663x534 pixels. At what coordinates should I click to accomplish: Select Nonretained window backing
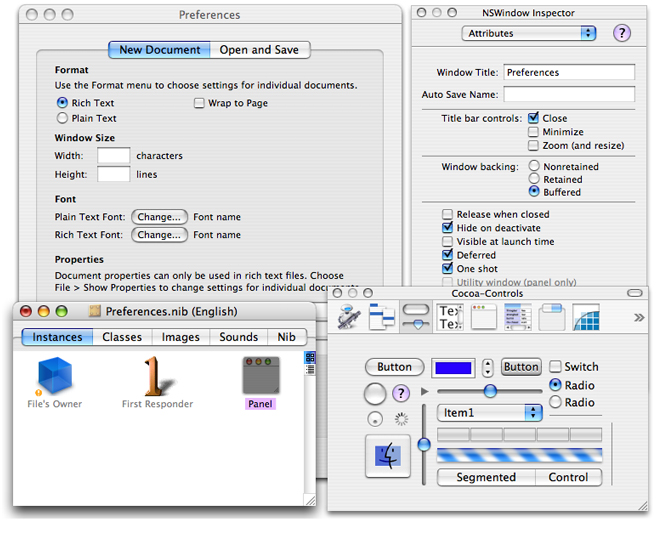click(534, 166)
